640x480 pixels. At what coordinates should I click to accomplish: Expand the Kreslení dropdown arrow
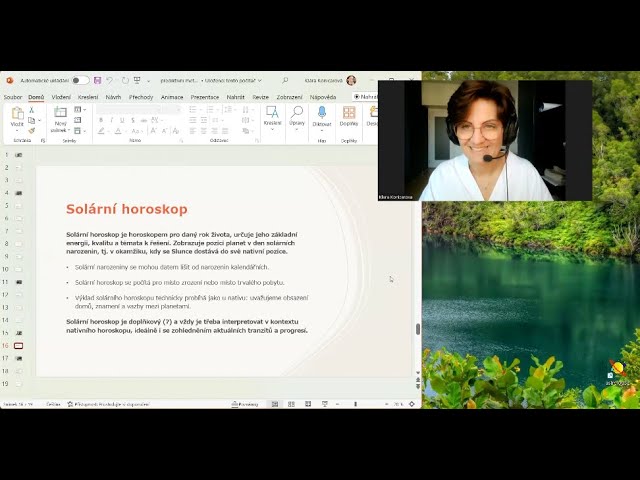point(272,131)
